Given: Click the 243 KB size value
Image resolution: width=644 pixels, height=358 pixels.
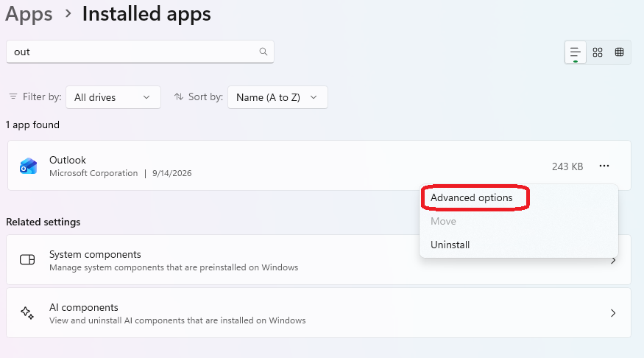Looking at the screenshot, I should tap(567, 166).
